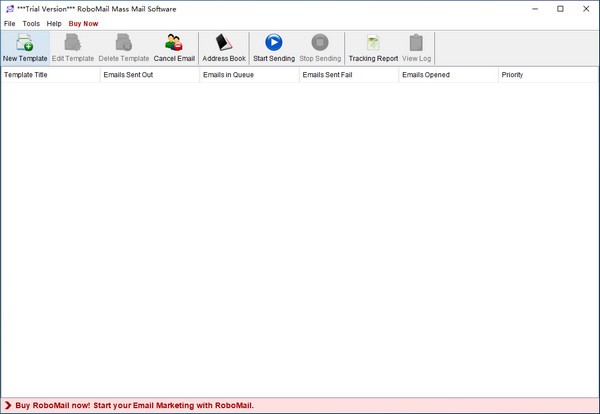Open the Tools menu
The height and width of the screenshot is (414, 600).
[x=31, y=23]
